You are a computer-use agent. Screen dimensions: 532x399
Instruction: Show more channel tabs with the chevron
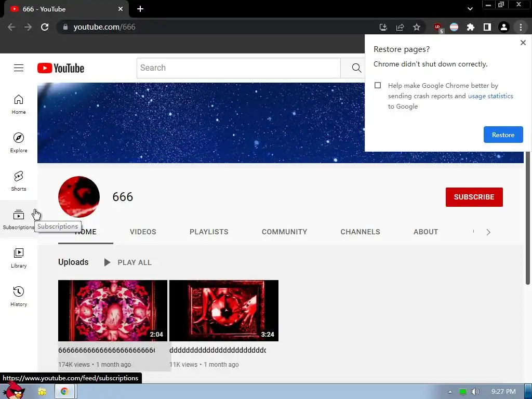pyautogui.click(x=488, y=232)
